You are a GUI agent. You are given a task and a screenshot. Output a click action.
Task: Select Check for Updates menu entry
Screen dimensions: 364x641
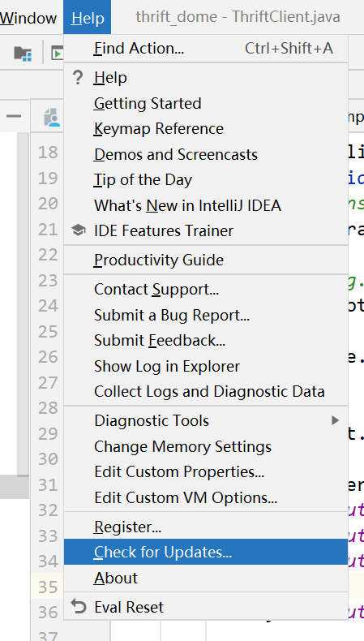click(x=206, y=552)
